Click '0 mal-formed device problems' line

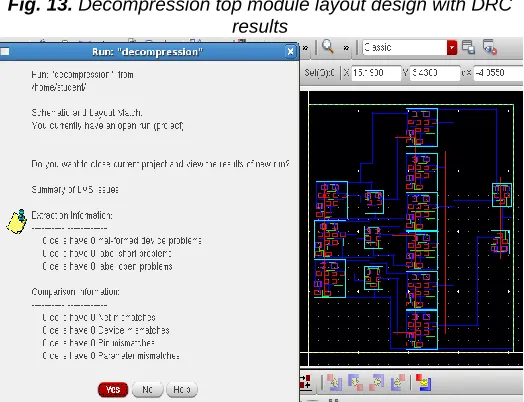[x=122, y=241]
